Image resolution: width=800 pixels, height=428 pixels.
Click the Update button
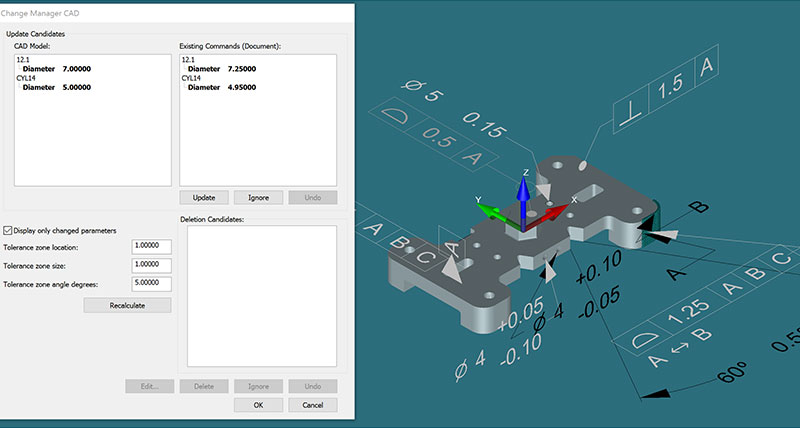click(205, 197)
